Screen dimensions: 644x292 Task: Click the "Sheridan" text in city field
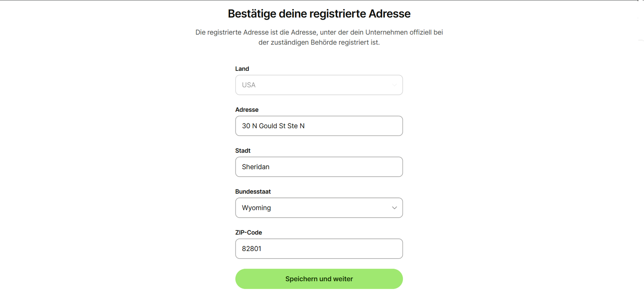click(256, 167)
